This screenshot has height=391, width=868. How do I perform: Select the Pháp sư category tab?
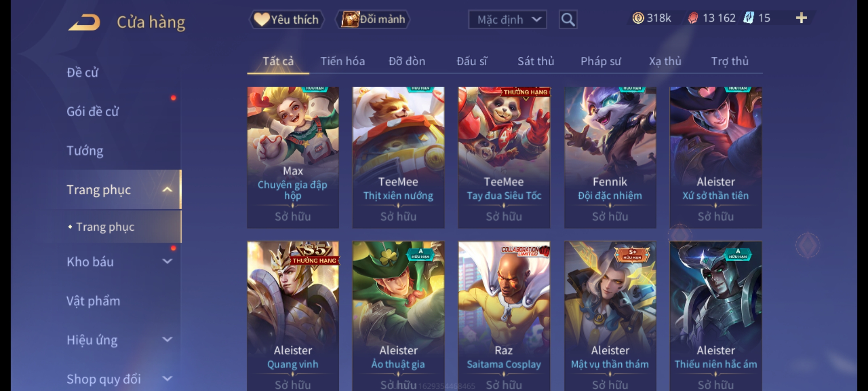click(601, 61)
